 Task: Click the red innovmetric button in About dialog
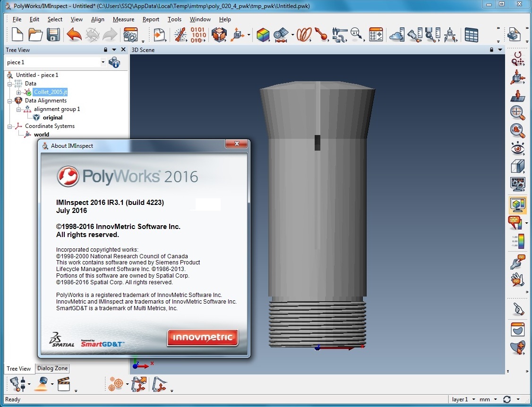(x=203, y=338)
